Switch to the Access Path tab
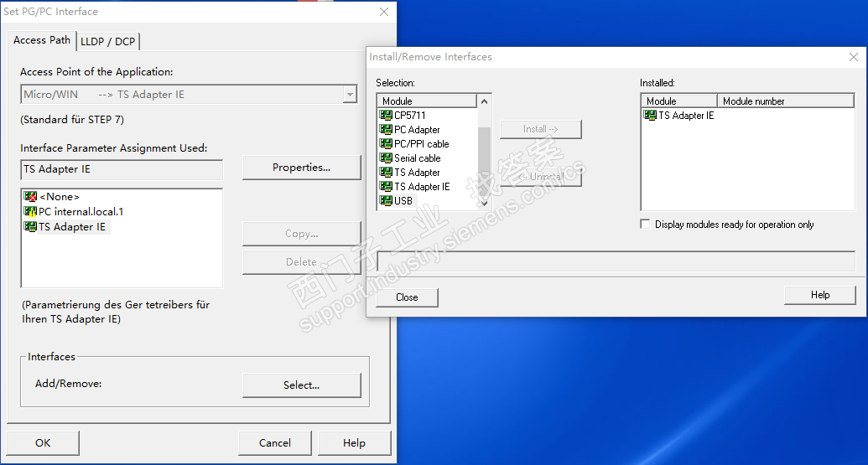The height and width of the screenshot is (465, 868). [42, 40]
